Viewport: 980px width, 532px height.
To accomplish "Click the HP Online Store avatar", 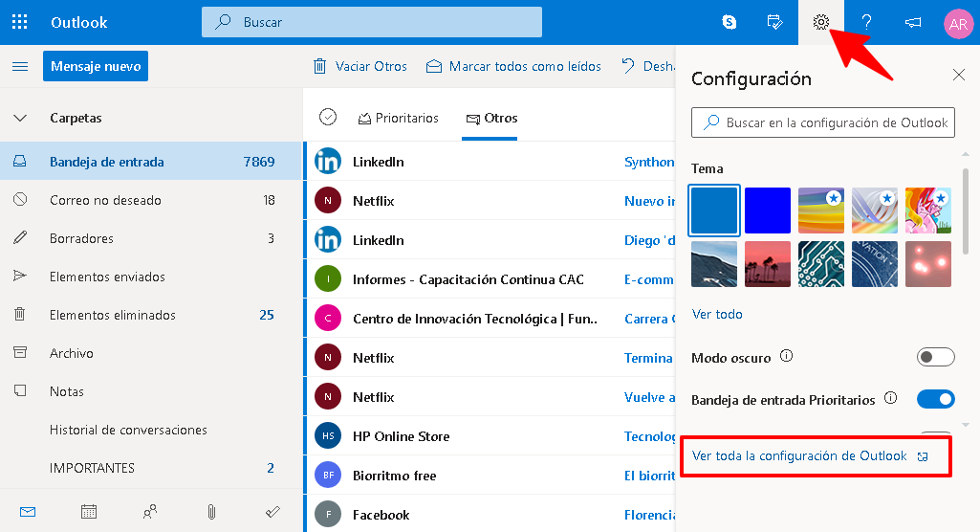I will pos(328,435).
